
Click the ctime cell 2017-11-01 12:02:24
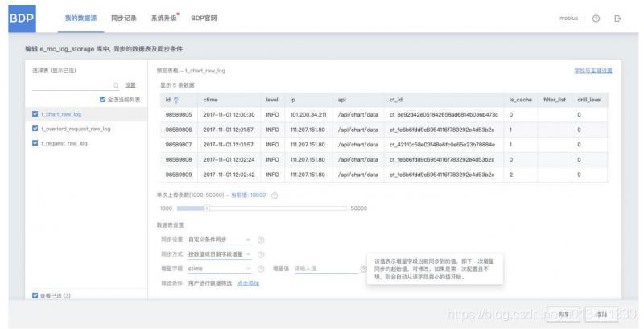[x=229, y=159]
